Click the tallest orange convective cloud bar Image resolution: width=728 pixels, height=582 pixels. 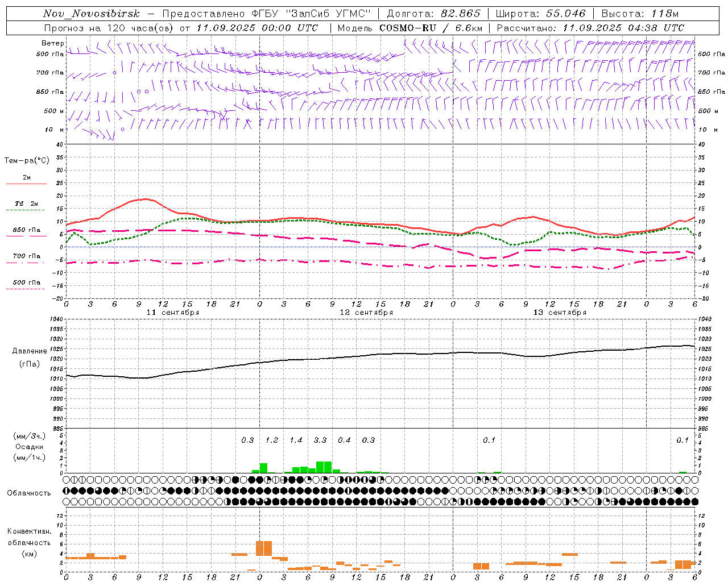point(264,548)
